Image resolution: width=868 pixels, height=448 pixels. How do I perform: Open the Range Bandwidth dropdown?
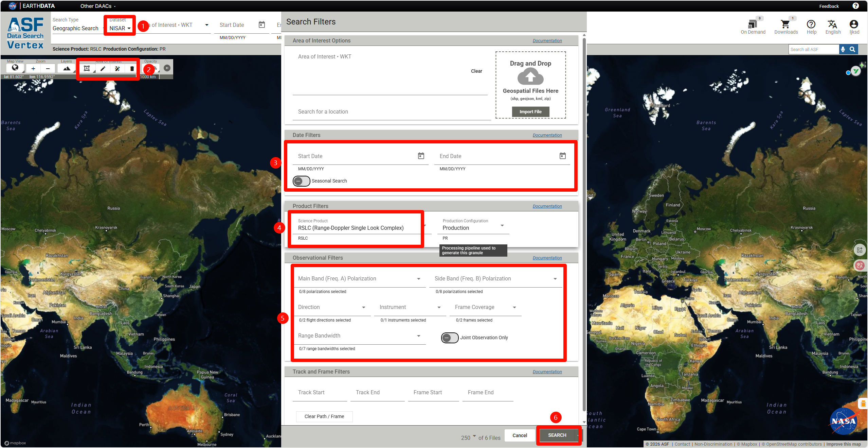[359, 335]
